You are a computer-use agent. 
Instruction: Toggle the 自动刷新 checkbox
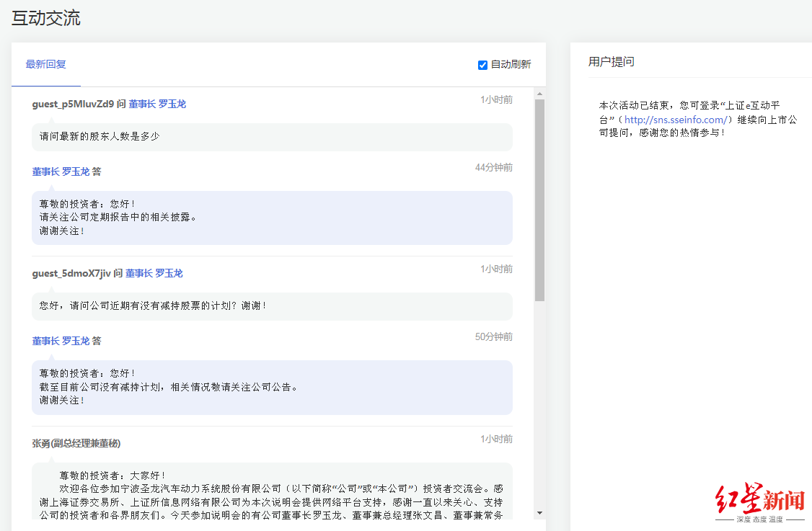(x=482, y=65)
